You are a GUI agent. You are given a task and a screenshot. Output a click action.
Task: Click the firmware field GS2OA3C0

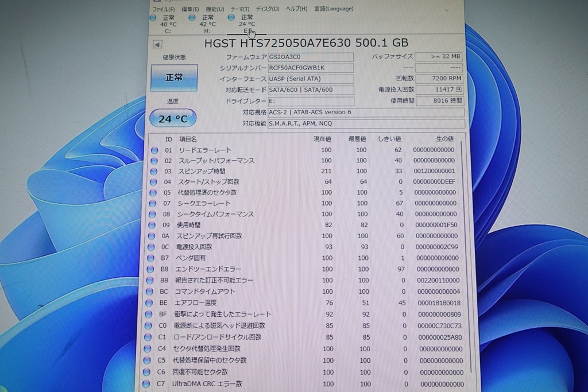click(x=311, y=57)
